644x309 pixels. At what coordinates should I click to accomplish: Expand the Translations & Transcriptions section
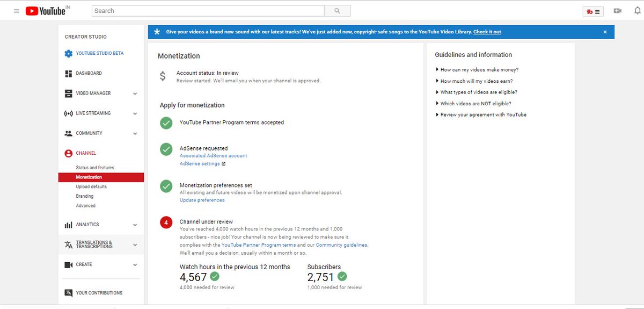(x=135, y=245)
